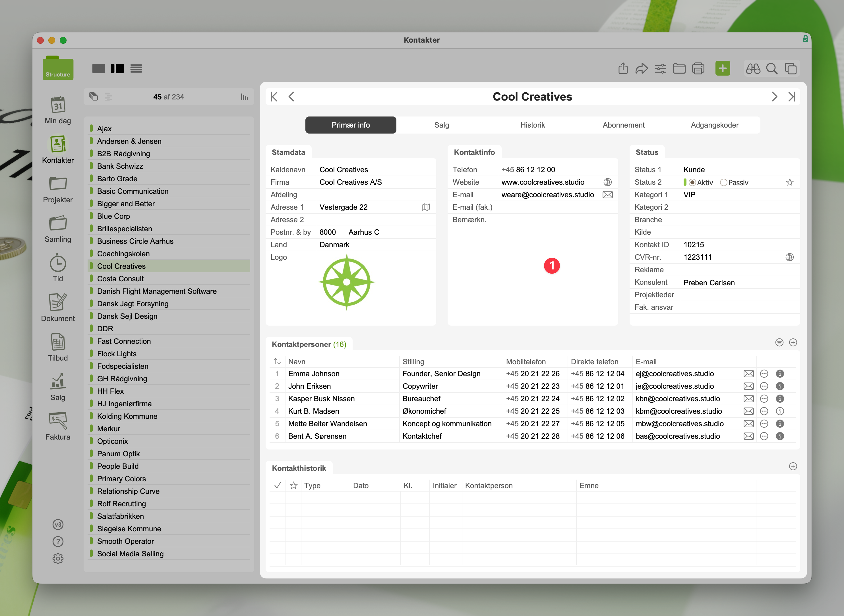The width and height of the screenshot is (844, 616).
Task: Toggle the favorite star in Status 2
Action: pyautogui.click(x=789, y=183)
